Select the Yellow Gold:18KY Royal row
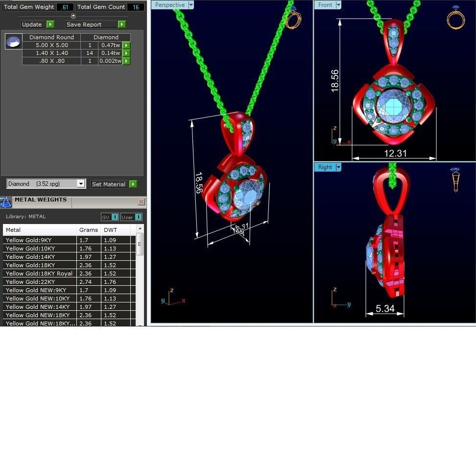Viewport: 476px width, 450px height. (69, 274)
